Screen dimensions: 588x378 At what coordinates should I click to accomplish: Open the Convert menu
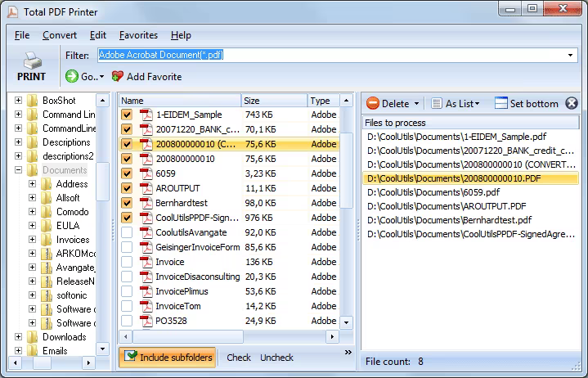(60, 35)
